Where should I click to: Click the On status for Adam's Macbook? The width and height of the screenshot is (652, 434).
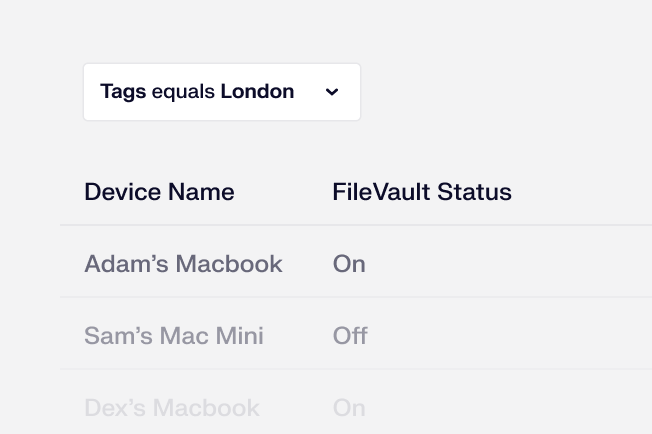coord(349,264)
